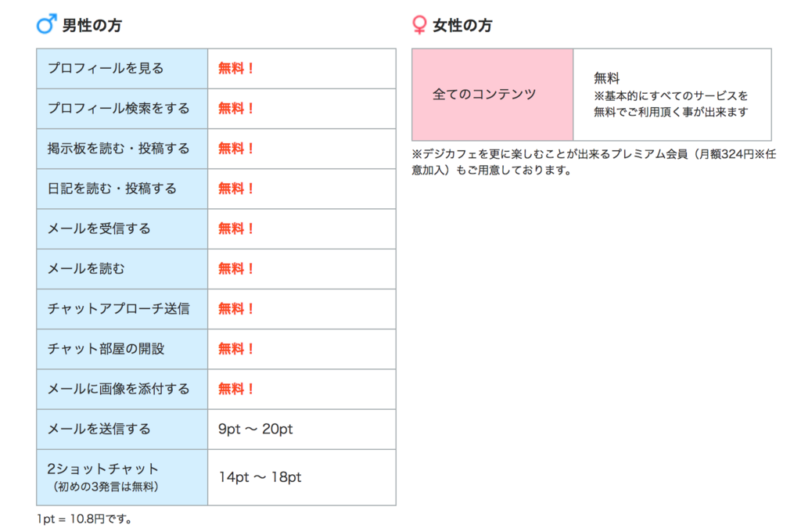Click the pink 全てのコンテンツ cell
The image size is (801, 532).
pyautogui.click(x=493, y=95)
